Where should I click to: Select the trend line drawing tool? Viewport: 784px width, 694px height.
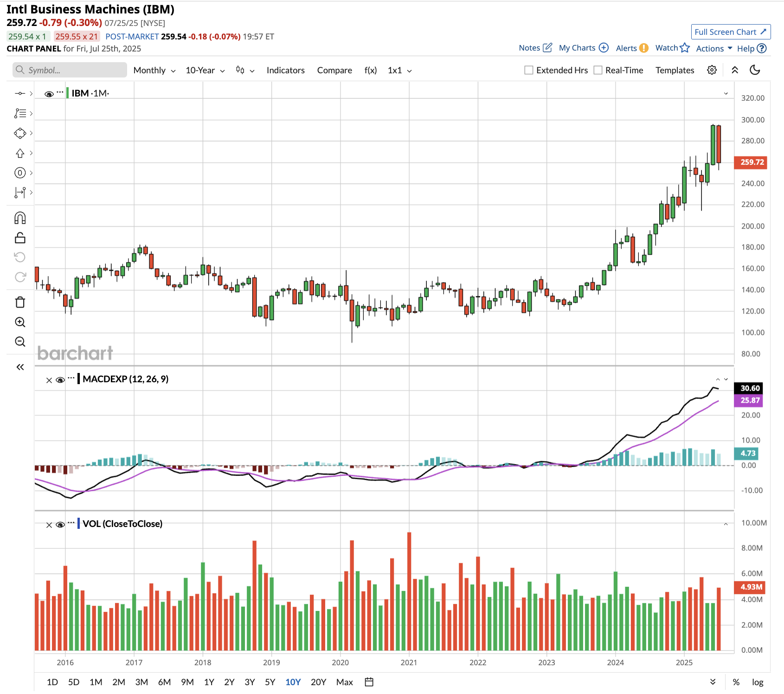click(x=20, y=94)
